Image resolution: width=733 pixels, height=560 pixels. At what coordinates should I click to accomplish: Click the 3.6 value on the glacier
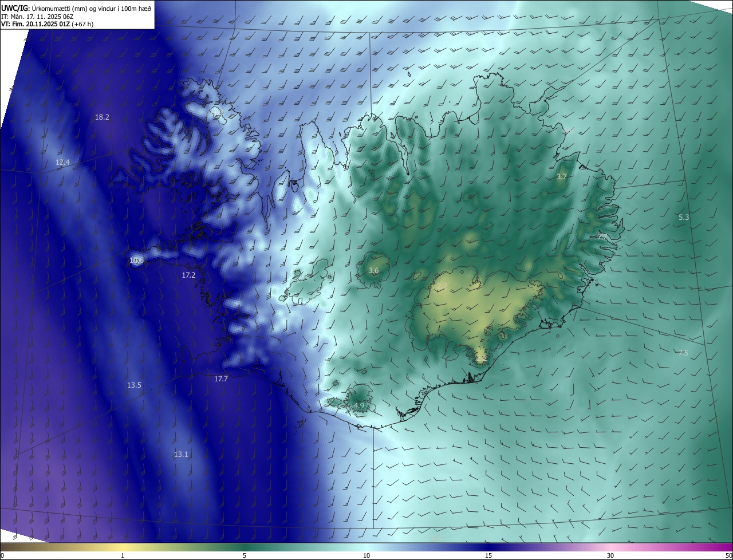pyautogui.click(x=373, y=271)
